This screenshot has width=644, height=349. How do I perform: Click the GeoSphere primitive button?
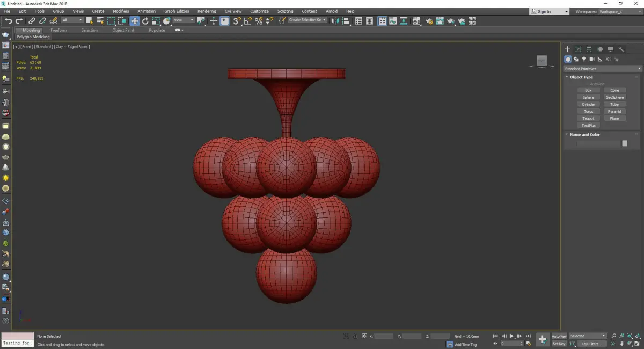tap(614, 98)
